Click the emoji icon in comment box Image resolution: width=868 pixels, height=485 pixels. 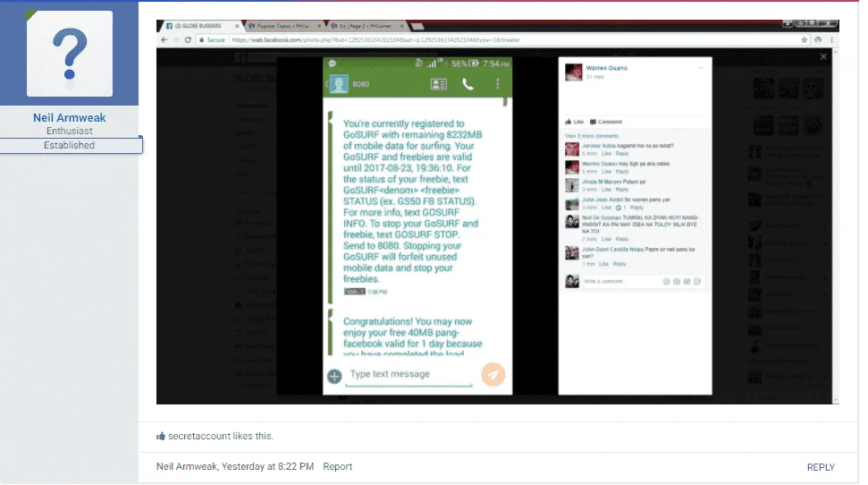coord(666,282)
